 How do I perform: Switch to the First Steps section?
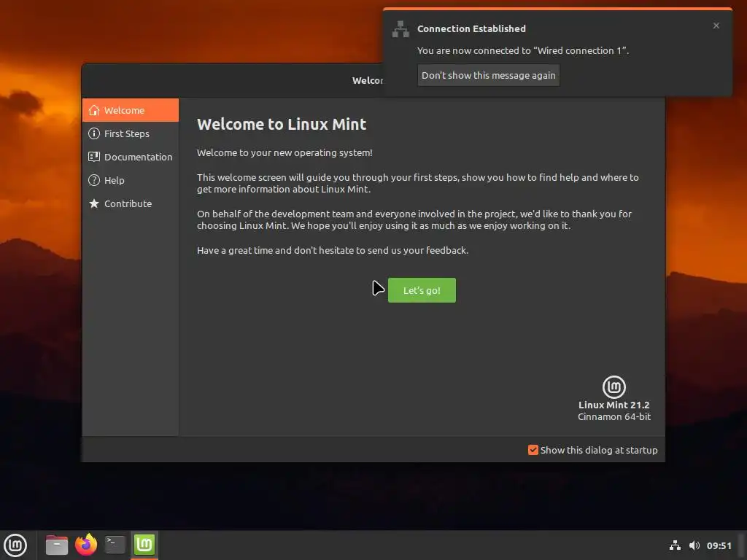pyautogui.click(x=131, y=133)
